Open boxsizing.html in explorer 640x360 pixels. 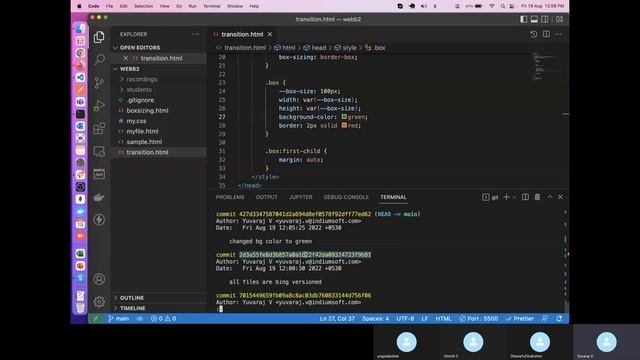[147, 111]
